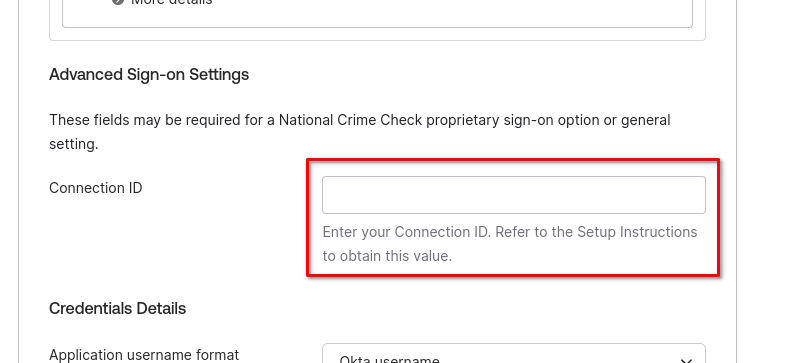The width and height of the screenshot is (786, 363).
Task: Open the More details link
Action: pyautogui.click(x=171, y=2)
